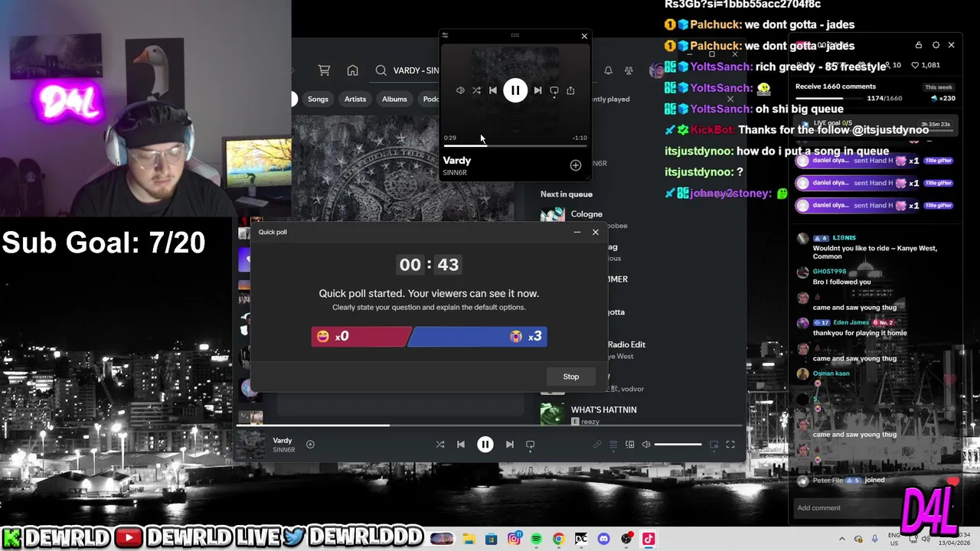This screenshot has width=980, height=551.
Task: Add Vardy to Liked Songs in bottom bar
Action: (310, 444)
